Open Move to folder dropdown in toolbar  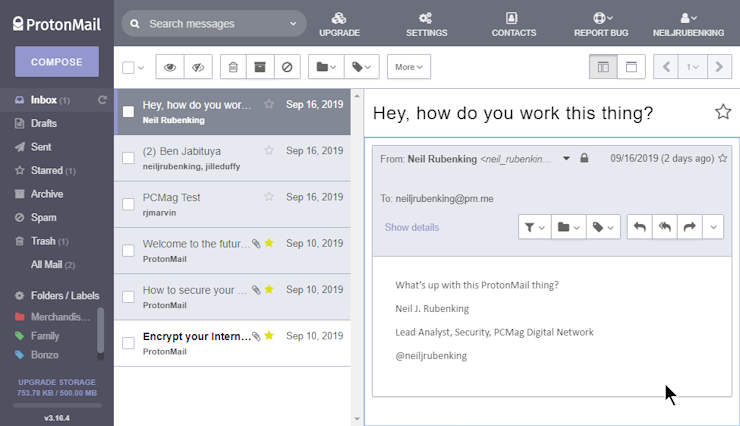326,67
